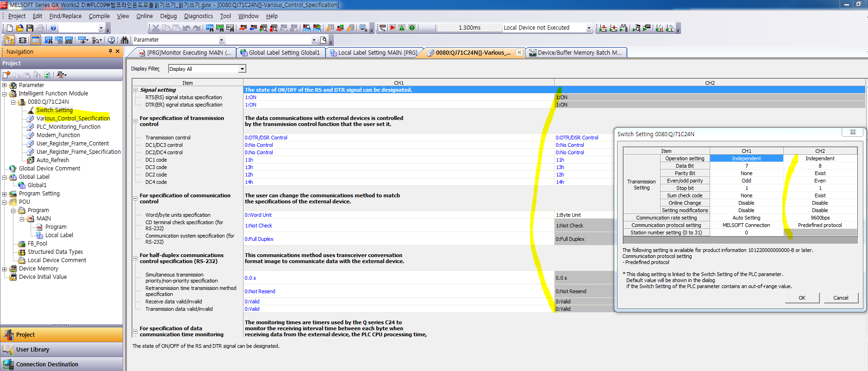Click the new data icon in Project toolbar
This screenshot has width=868, height=371.
click(x=6, y=75)
